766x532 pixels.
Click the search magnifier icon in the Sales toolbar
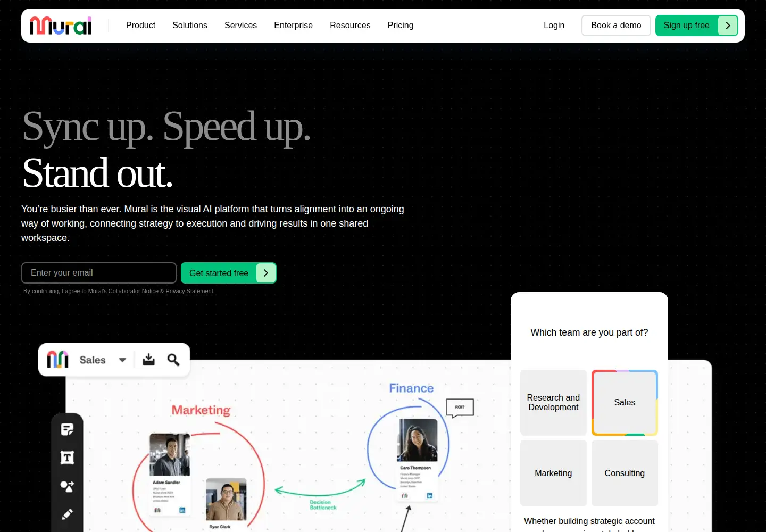[x=173, y=360]
